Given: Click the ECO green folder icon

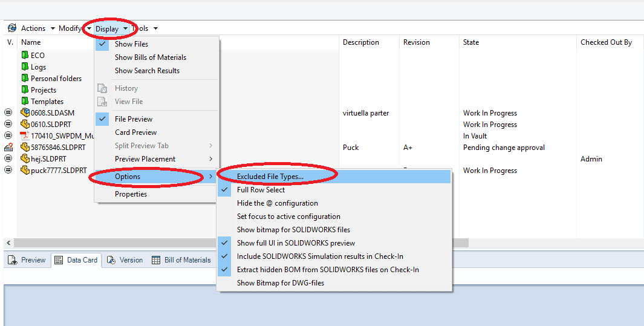Looking at the screenshot, I should 25,55.
